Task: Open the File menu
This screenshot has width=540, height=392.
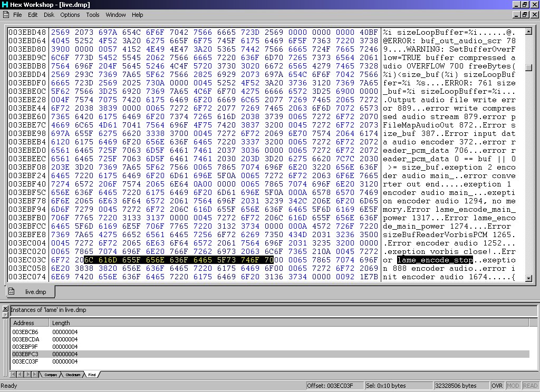Action: 17,15
